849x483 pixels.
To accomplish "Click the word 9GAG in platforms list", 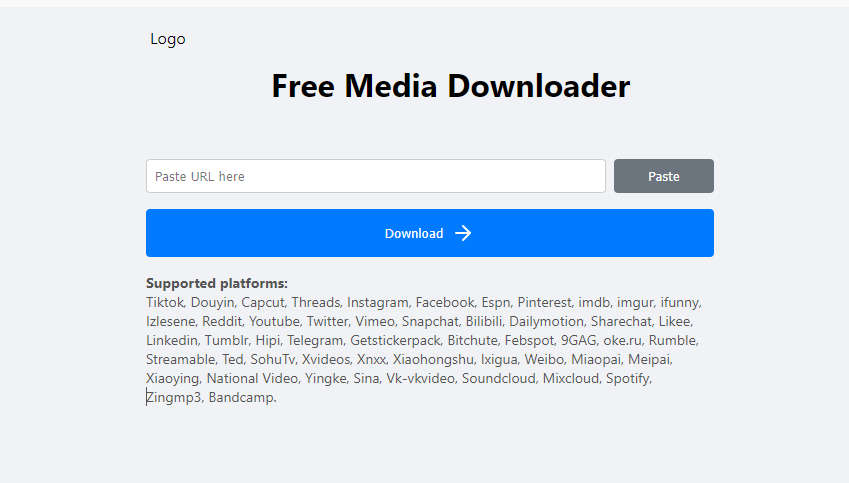I will click(578, 340).
